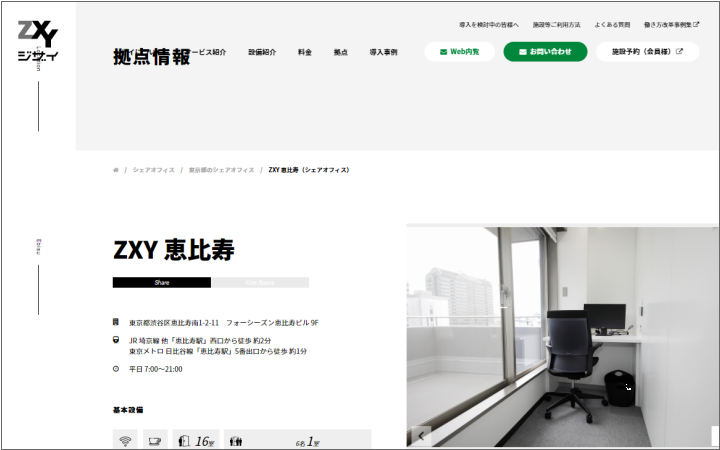Click the train icon beside station access
The width and height of the screenshot is (720, 450).
pyautogui.click(x=116, y=340)
